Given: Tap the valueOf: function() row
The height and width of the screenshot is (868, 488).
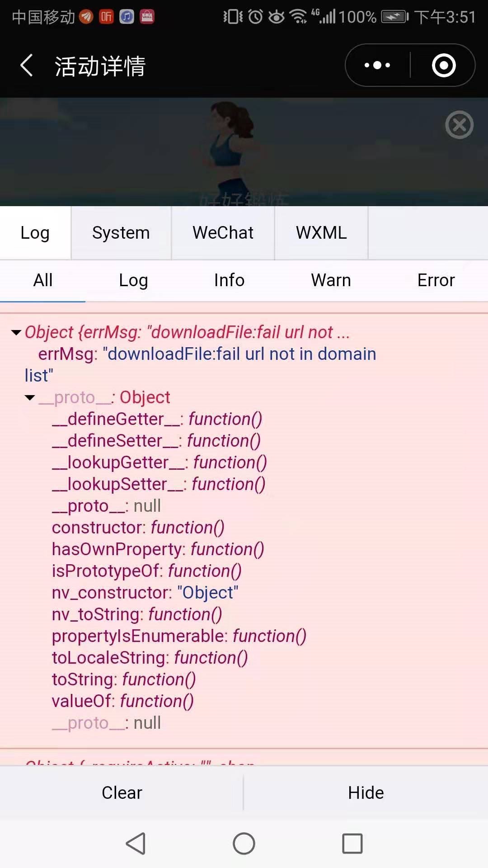Looking at the screenshot, I should click(x=123, y=701).
